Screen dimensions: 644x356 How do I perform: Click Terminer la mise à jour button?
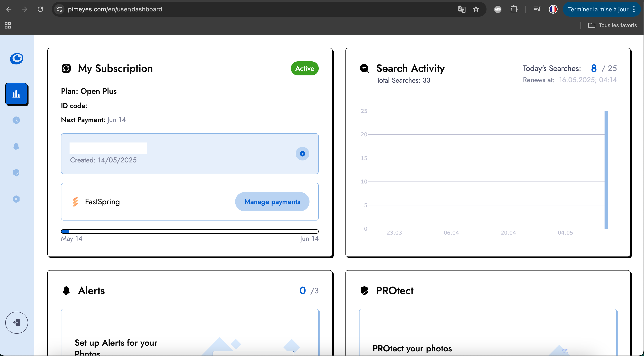(598, 9)
